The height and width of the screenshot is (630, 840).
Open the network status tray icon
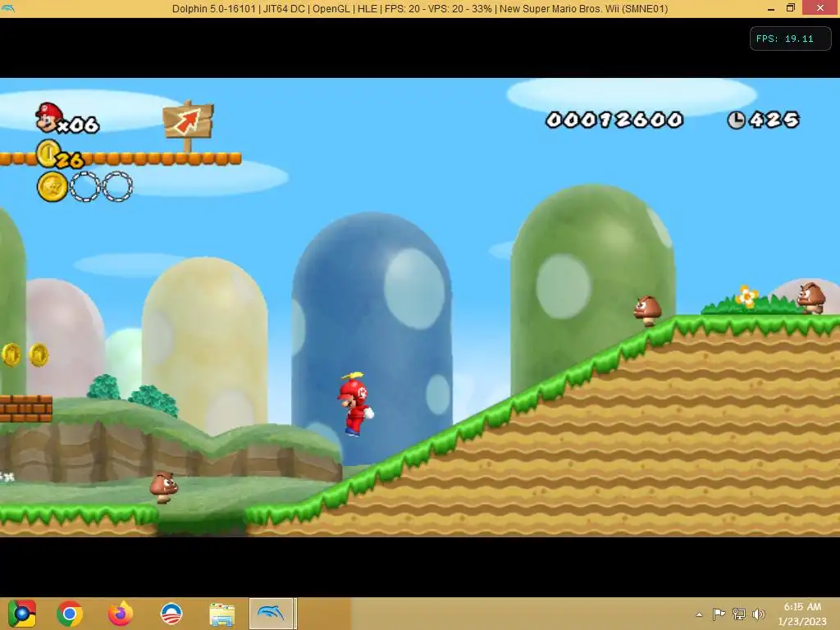click(739, 614)
